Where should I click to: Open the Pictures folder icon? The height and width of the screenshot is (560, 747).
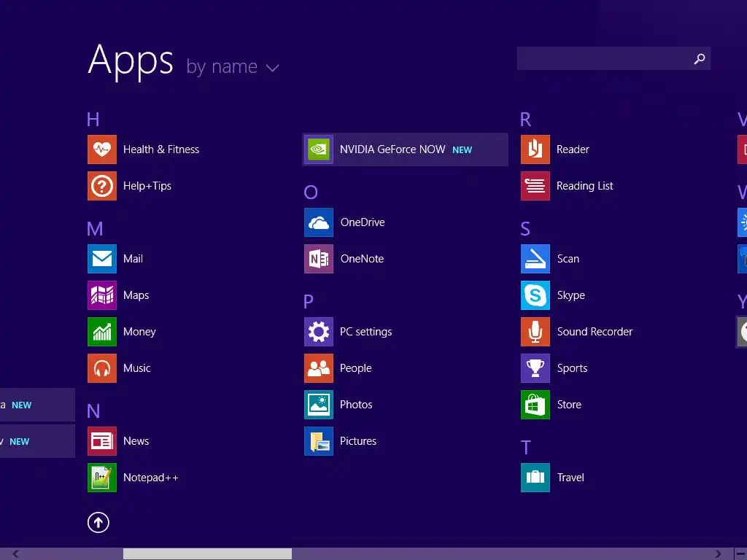point(319,441)
